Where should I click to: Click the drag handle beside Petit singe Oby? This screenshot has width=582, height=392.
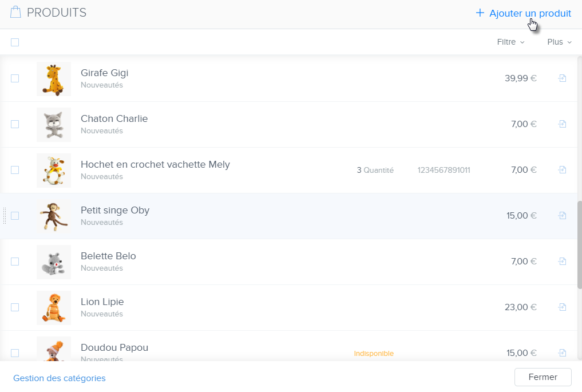point(5,216)
